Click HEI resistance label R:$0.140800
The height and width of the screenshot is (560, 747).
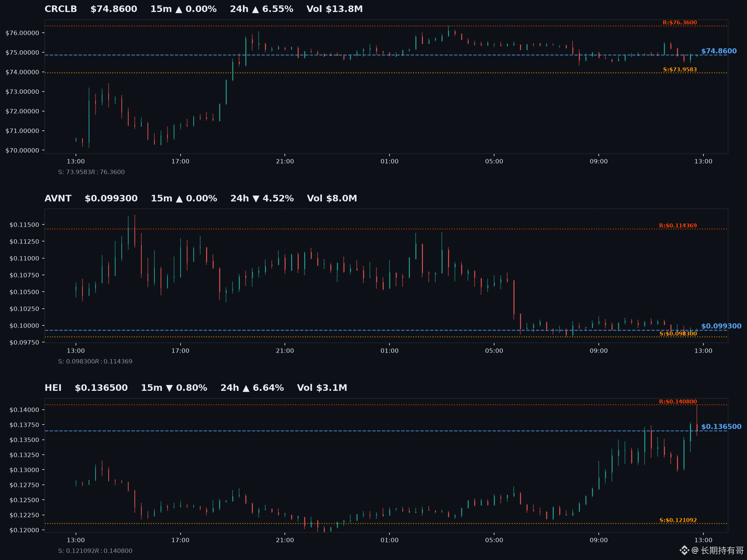[x=678, y=402]
